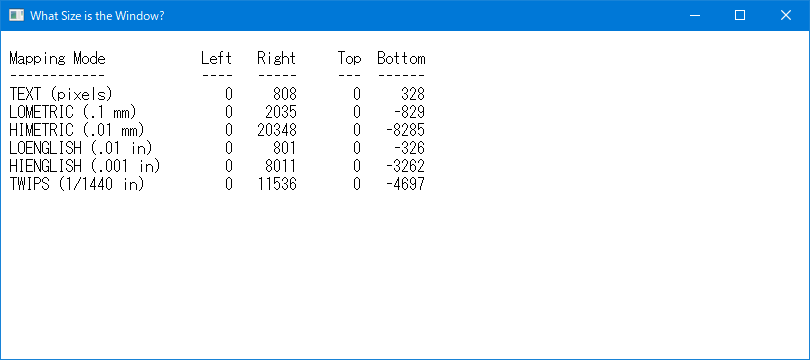Click the Top column header
This screenshot has width=810, height=360.
point(349,58)
